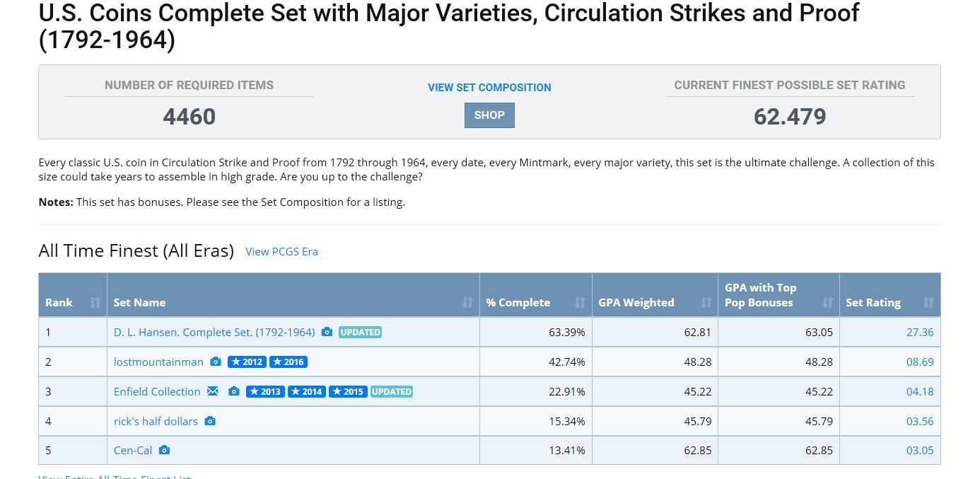Click camera icon beside Enfield Collection

click(234, 391)
